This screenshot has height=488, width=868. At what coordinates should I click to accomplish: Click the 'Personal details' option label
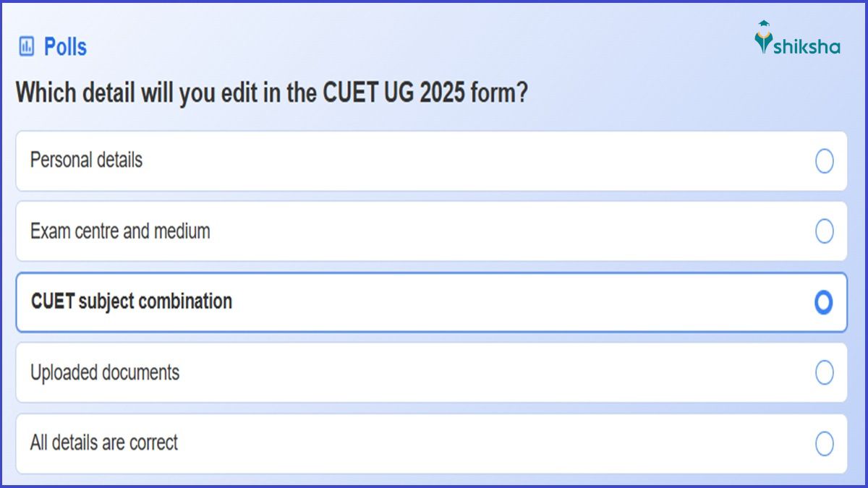[x=86, y=160]
